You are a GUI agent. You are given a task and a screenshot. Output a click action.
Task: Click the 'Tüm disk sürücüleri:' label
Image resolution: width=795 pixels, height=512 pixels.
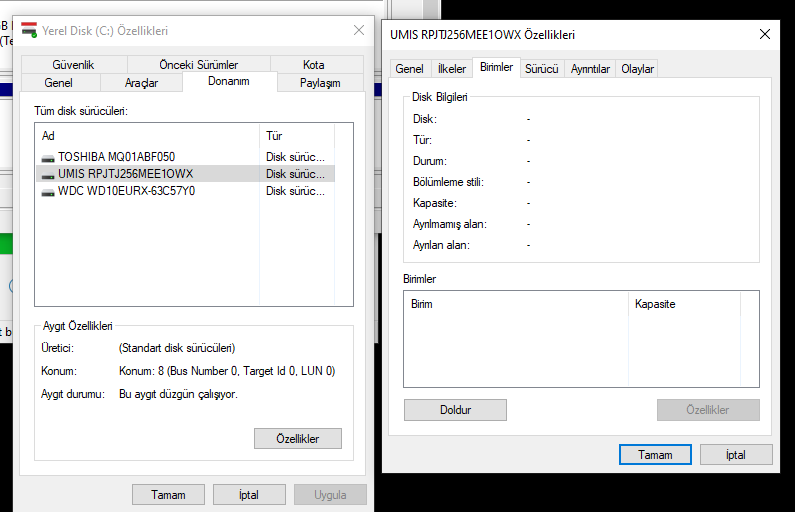click(81, 111)
